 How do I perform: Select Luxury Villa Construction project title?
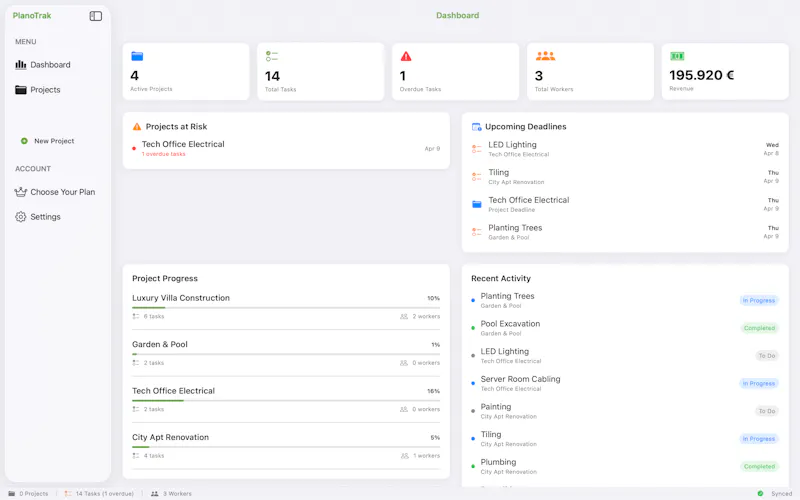coord(181,298)
